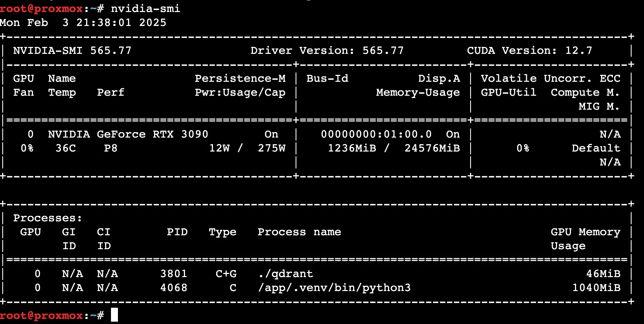Click the /app/.venv/bin/python3 process path
This screenshot has width=644, height=324.
334,288
